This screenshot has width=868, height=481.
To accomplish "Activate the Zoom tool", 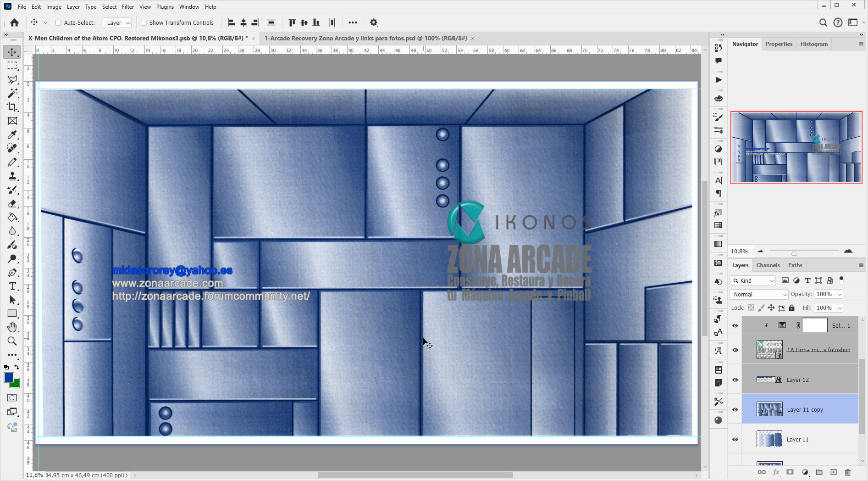I will pos(12,341).
